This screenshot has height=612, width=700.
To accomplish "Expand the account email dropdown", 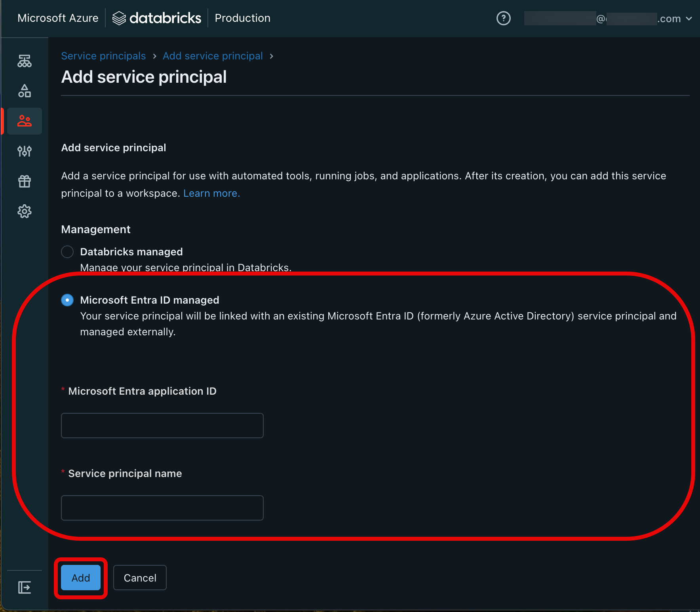I will coord(608,19).
